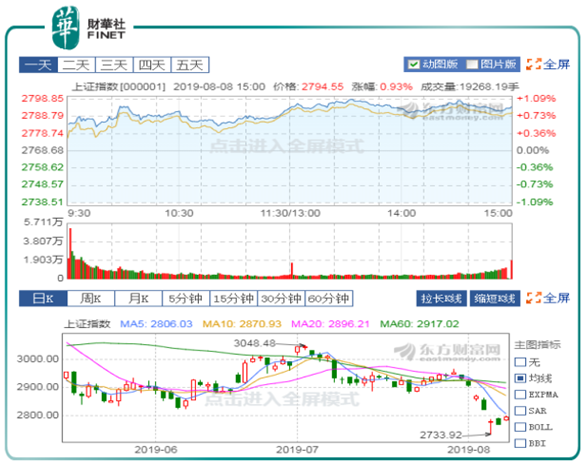This screenshot has width=586, height=466.
Task: Switch to the 五天 tab
Action: pyautogui.click(x=190, y=65)
